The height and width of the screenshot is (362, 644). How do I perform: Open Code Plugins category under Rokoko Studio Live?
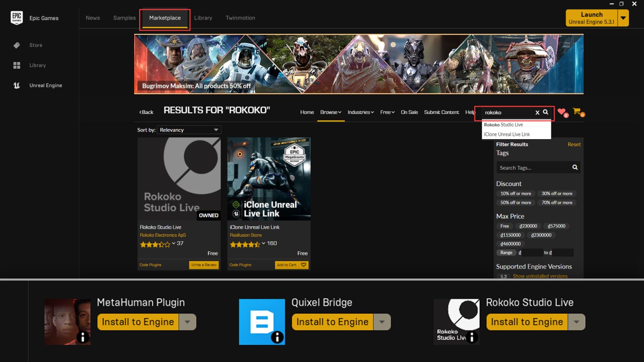[151, 265]
